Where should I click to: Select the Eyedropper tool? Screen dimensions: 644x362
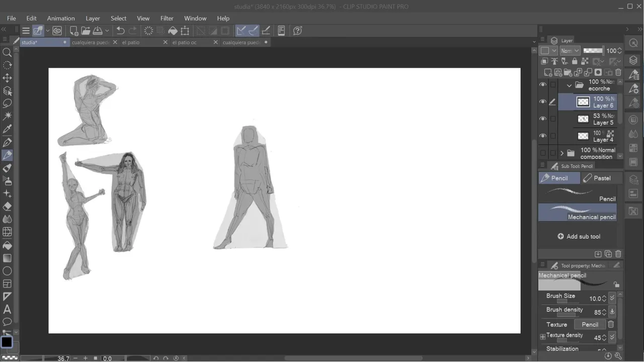(7, 129)
